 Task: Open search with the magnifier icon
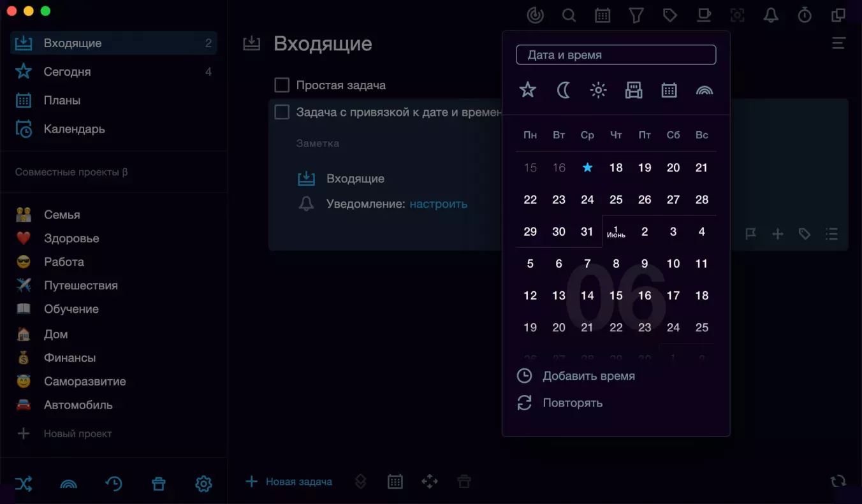point(569,15)
